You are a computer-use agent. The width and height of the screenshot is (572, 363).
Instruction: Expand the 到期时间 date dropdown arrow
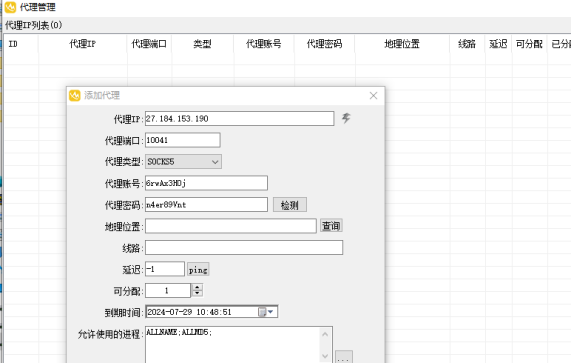[271, 312]
